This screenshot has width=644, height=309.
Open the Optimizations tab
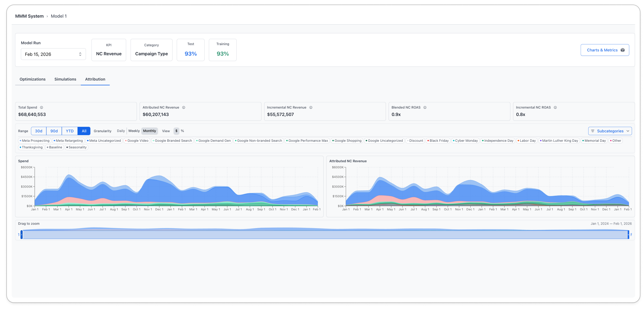pyautogui.click(x=33, y=79)
